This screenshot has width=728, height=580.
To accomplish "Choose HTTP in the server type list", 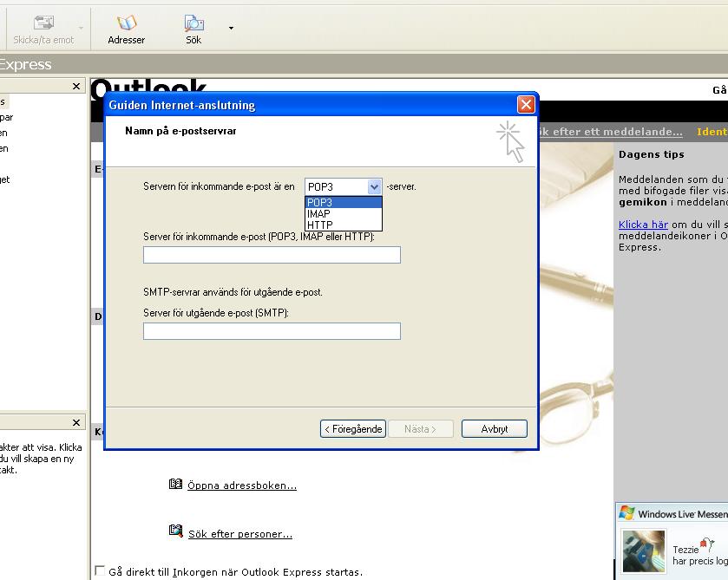I will [343, 225].
